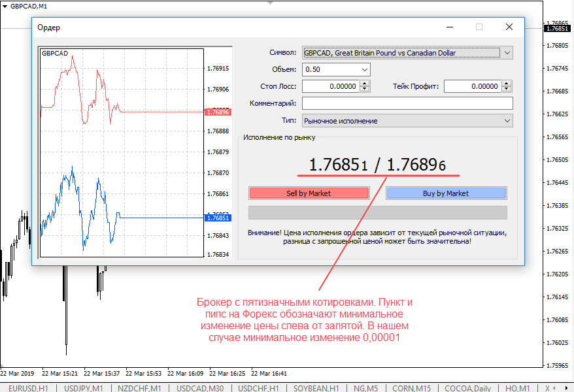Click the 1.76851 price marker on main chart axis

tap(557, 29)
